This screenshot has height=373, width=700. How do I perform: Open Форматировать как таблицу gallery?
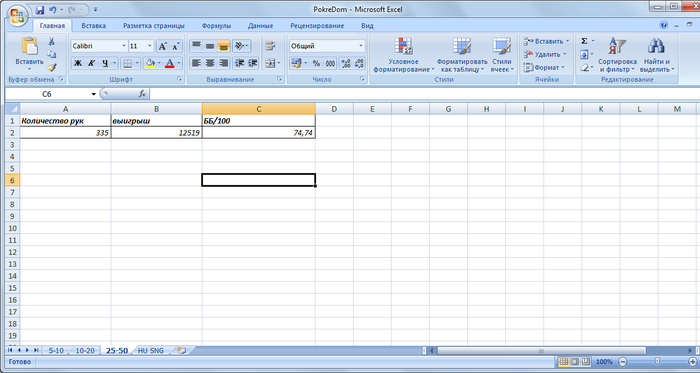tap(462, 55)
